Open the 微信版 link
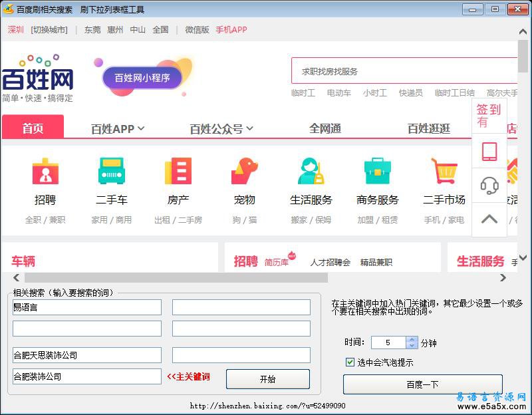 coord(197,30)
